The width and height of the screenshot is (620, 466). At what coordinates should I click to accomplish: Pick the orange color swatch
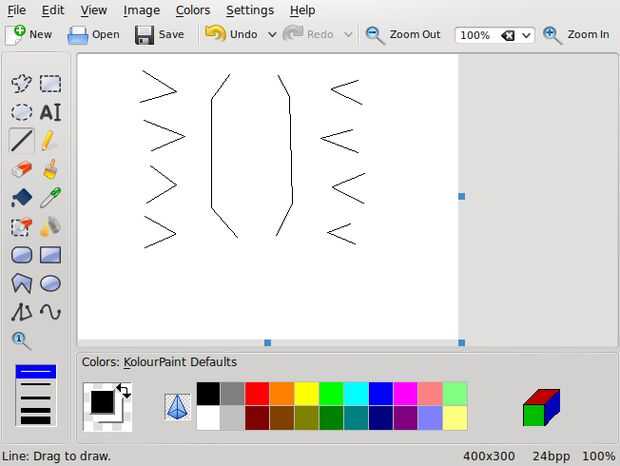coord(282,394)
